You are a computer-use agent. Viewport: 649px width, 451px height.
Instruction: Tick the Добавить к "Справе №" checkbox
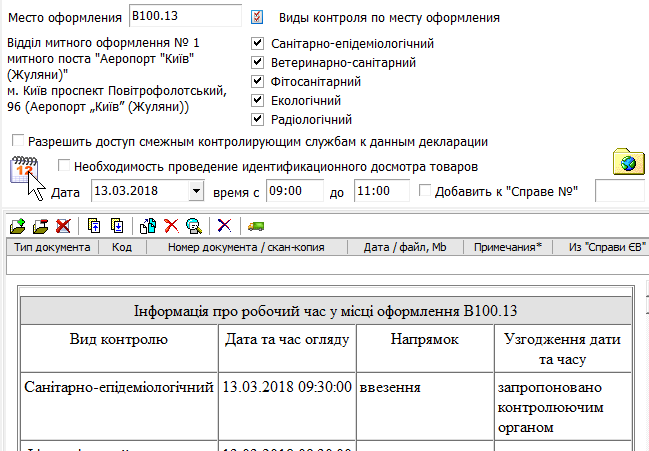click(426, 191)
